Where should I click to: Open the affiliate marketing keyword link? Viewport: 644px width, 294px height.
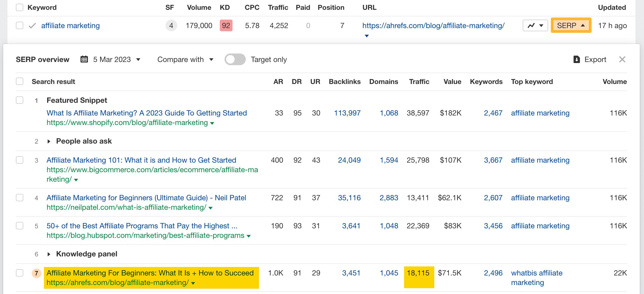pyautogui.click(x=70, y=26)
